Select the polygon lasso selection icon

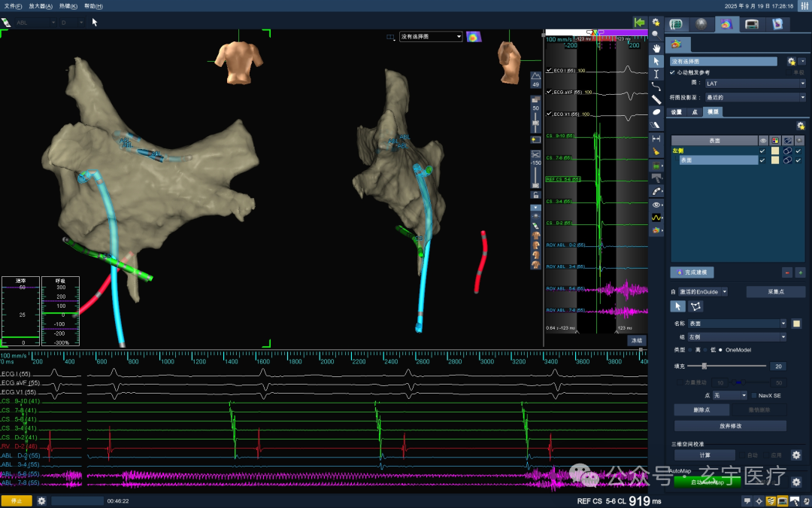tap(695, 306)
